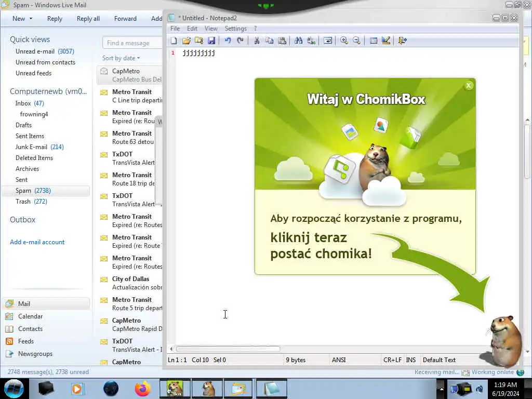Open the Settings menu in Notepad2
This screenshot has height=399, width=532.
coord(235,29)
